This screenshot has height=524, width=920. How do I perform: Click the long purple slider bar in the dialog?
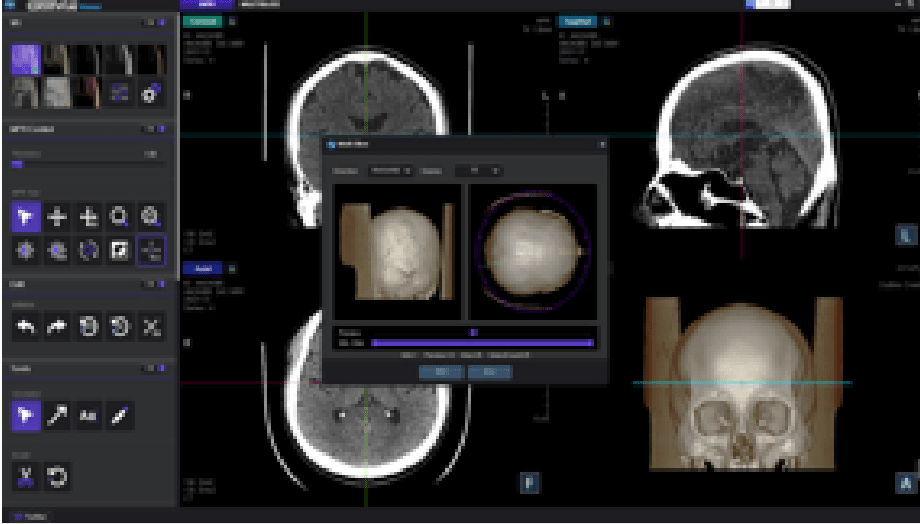(x=481, y=343)
